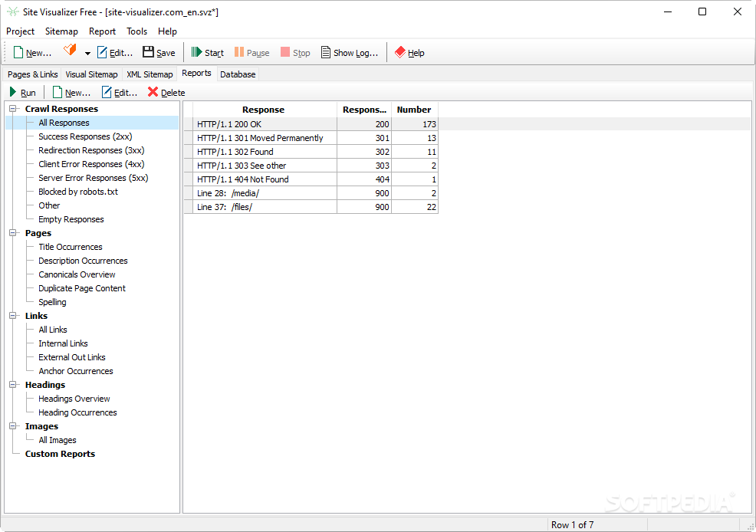Switch to the XML Sitemap tab

pos(150,74)
